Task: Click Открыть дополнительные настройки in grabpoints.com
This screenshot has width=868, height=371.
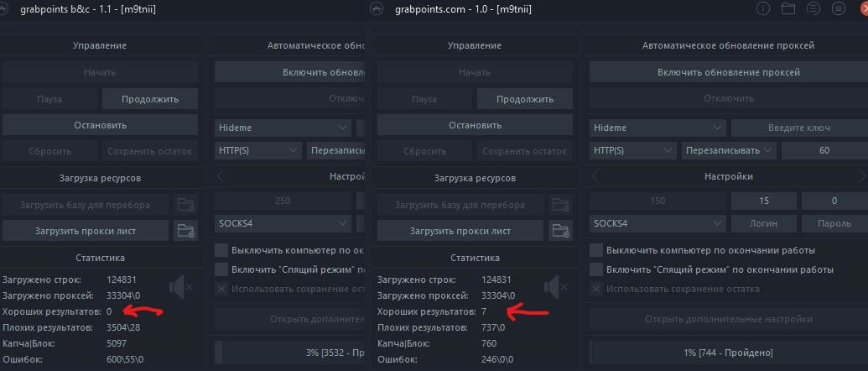Action: coord(729,320)
